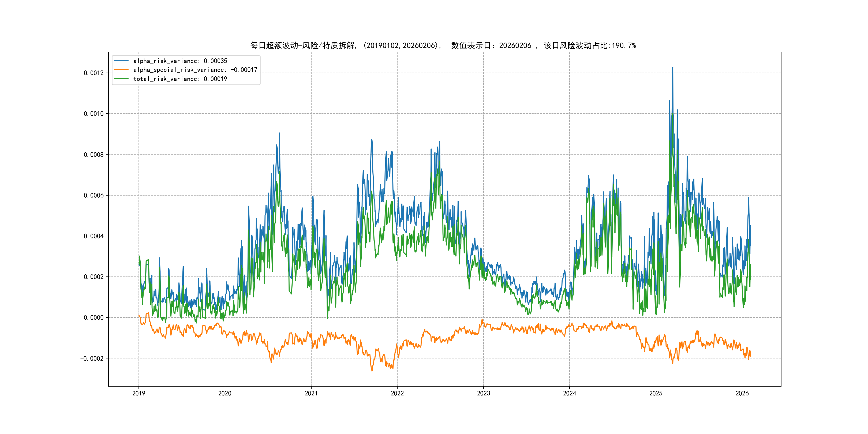Image resolution: width=868 pixels, height=434 pixels.
Task: Select the alpha_special_risk_variance: -0.00017 legend label
Action: (195, 70)
